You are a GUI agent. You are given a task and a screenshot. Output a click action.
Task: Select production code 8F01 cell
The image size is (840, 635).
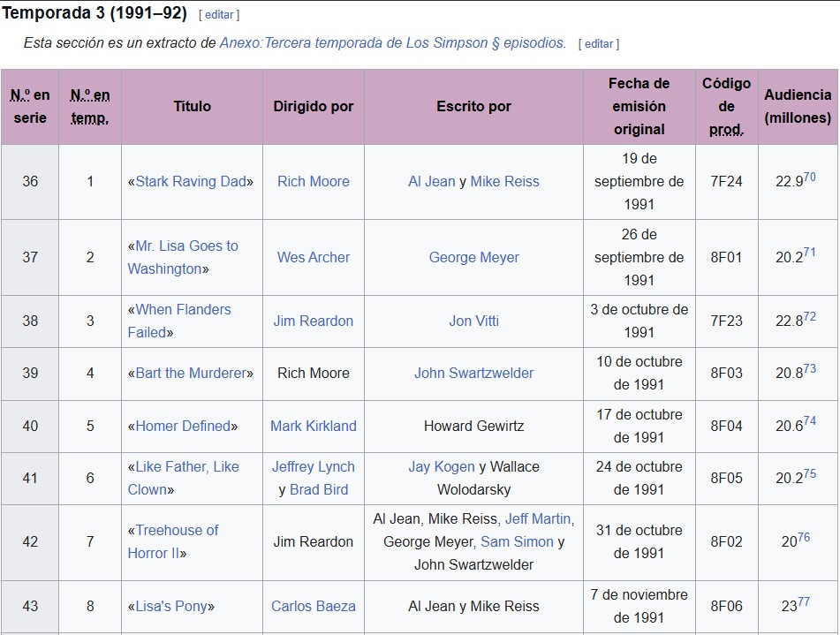[726, 257]
